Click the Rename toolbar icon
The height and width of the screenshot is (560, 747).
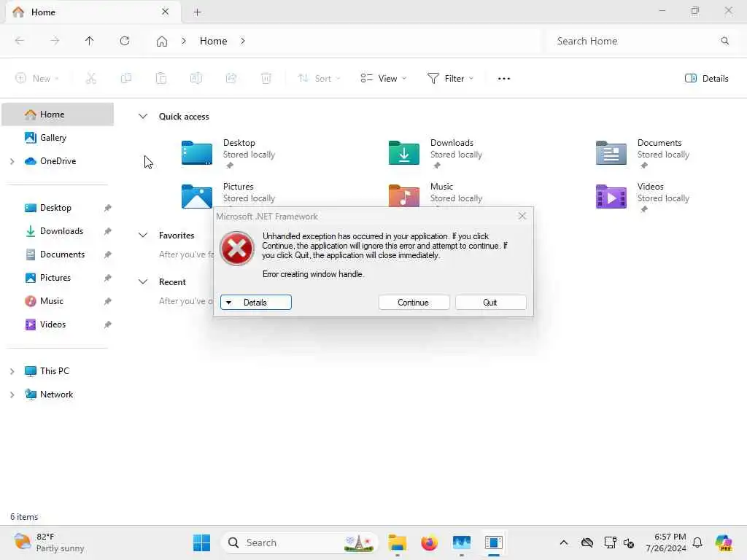click(x=196, y=79)
